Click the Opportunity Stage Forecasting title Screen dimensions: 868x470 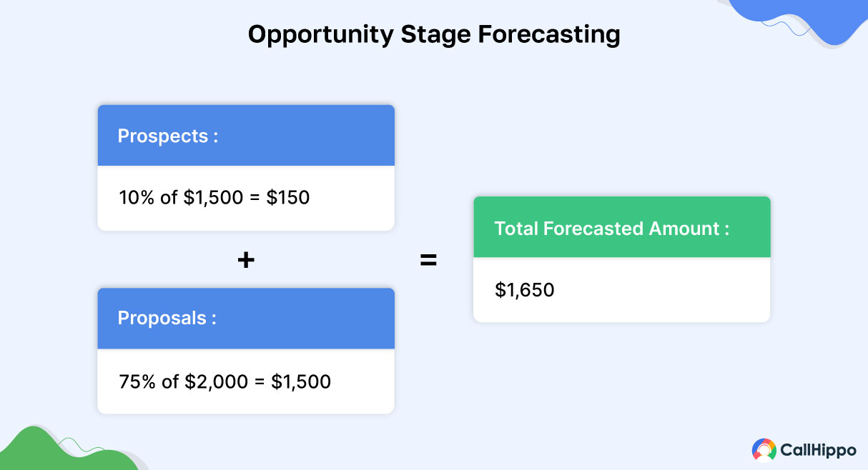point(434,35)
